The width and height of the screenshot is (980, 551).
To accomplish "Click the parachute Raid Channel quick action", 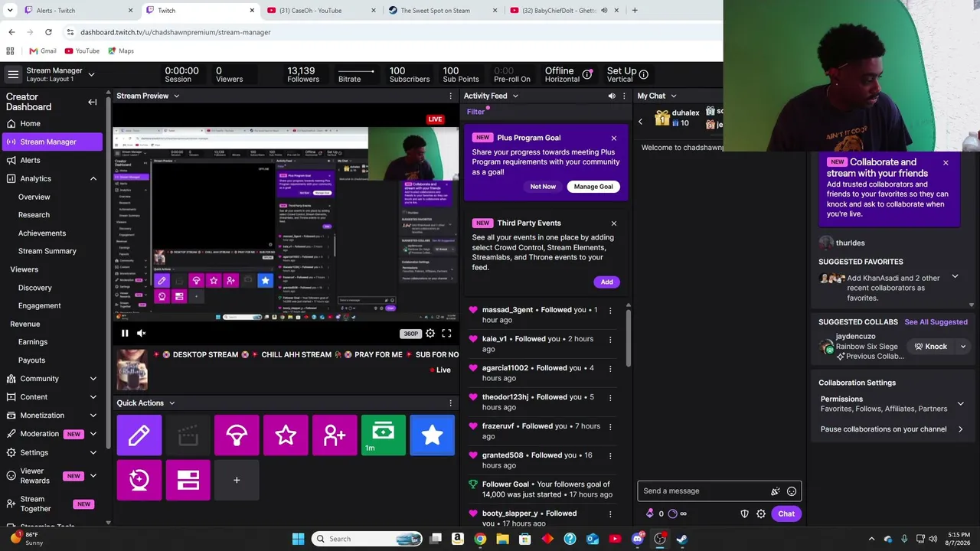I will (237, 435).
